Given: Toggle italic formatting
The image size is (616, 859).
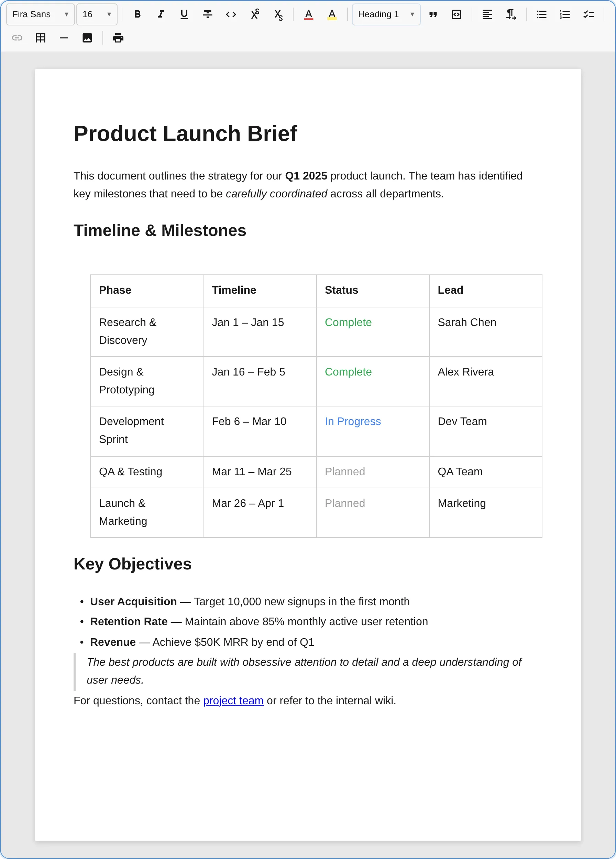Looking at the screenshot, I should [x=161, y=14].
